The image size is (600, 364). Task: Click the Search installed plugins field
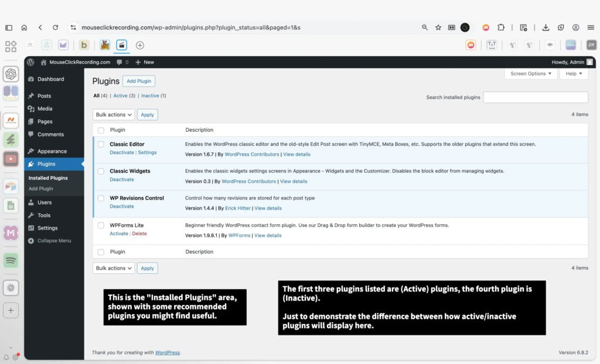click(535, 97)
